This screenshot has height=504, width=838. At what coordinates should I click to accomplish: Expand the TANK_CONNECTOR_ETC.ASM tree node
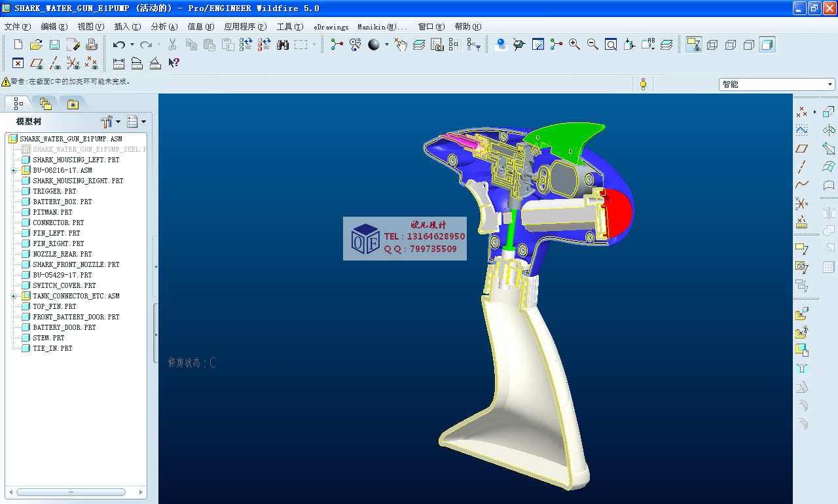pos(14,296)
